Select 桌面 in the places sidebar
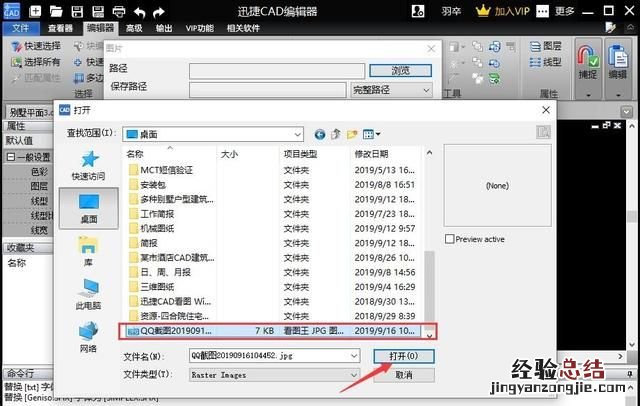The width and height of the screenshot is (640, 406). tap(89, 209)
